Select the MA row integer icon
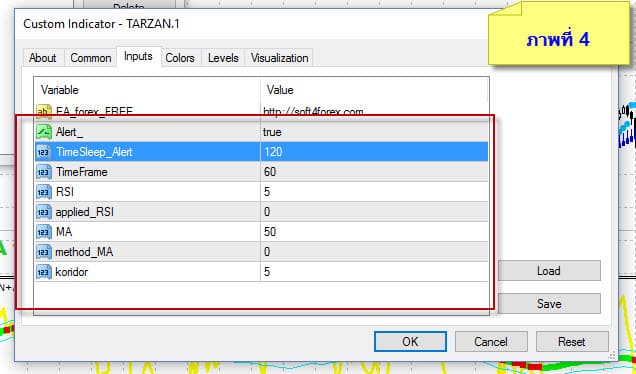Viewport: 636px width, 374px height. pyautogui.click(x=44, y=232)
